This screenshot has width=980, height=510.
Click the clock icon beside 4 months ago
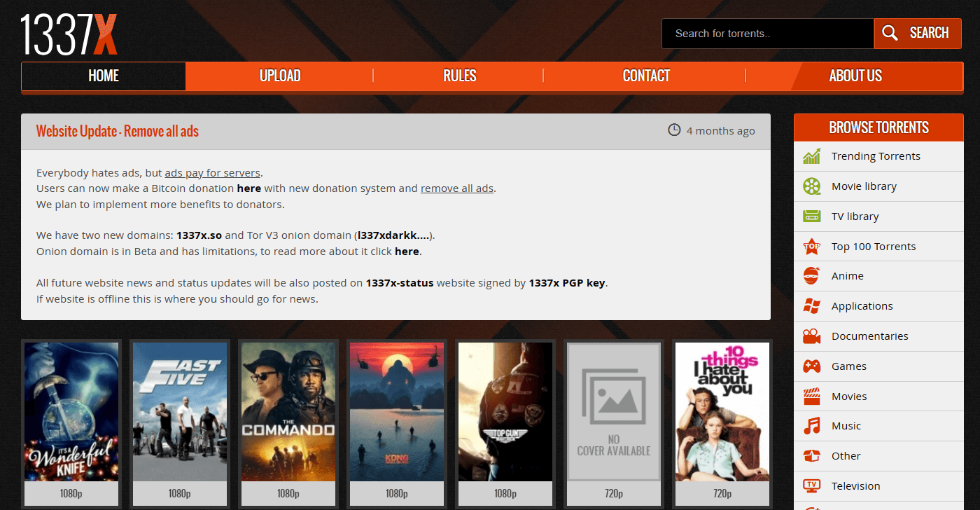(674, 130)
